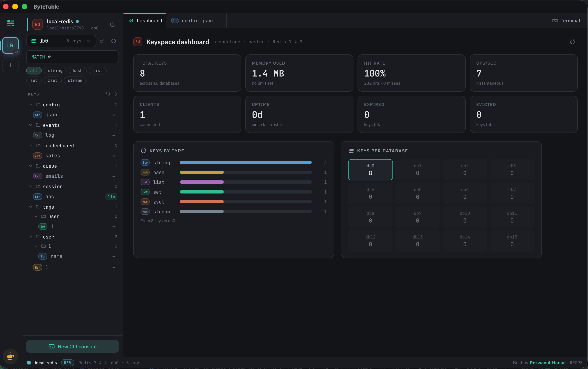Add a new connection with plus icon

click(x=10, y=65)
